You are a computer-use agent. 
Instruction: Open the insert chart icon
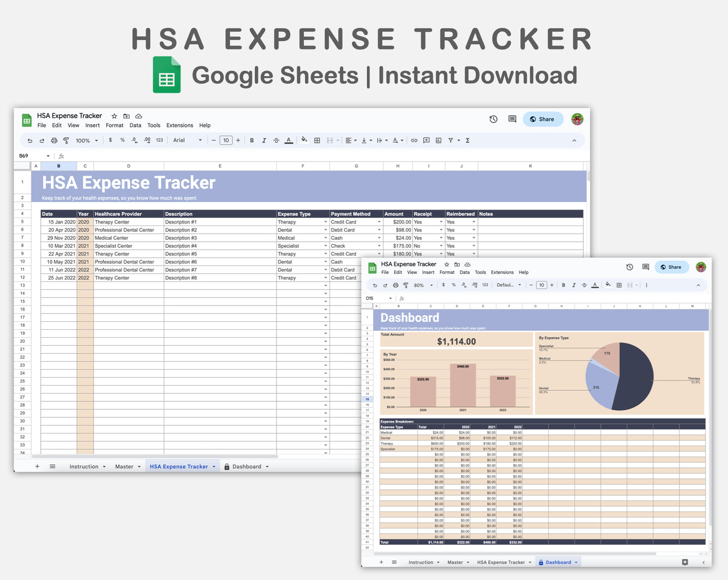(x=438, y=140)
